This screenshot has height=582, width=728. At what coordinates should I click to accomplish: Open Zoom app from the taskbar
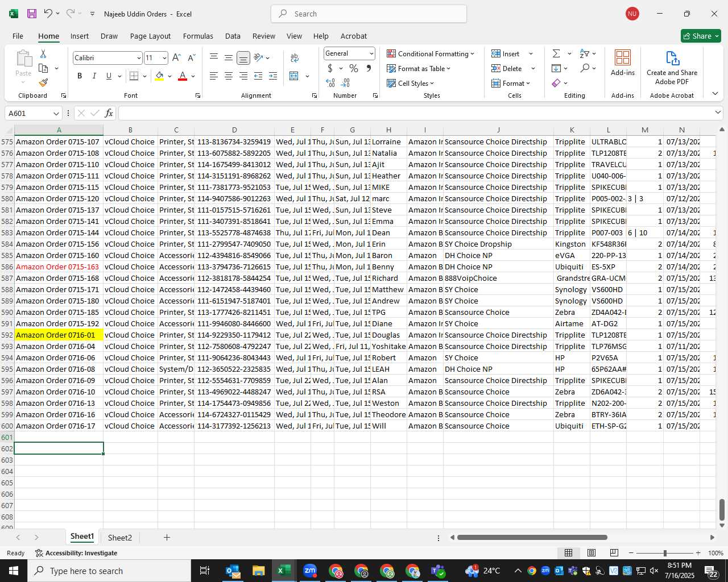310,571
